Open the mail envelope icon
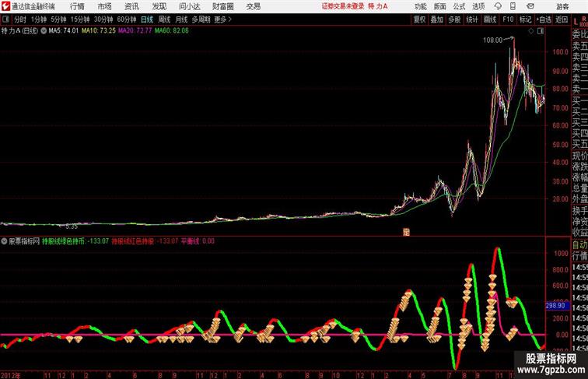 coord(530,6)
